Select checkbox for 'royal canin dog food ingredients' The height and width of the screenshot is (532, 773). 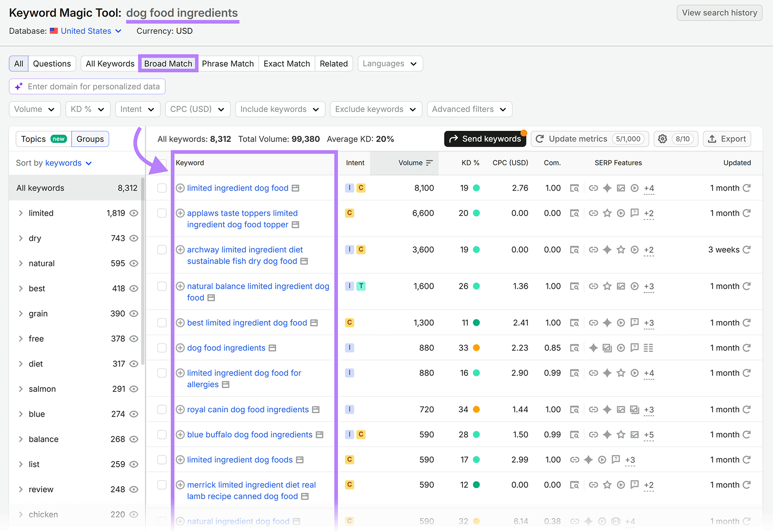[162, 409]
